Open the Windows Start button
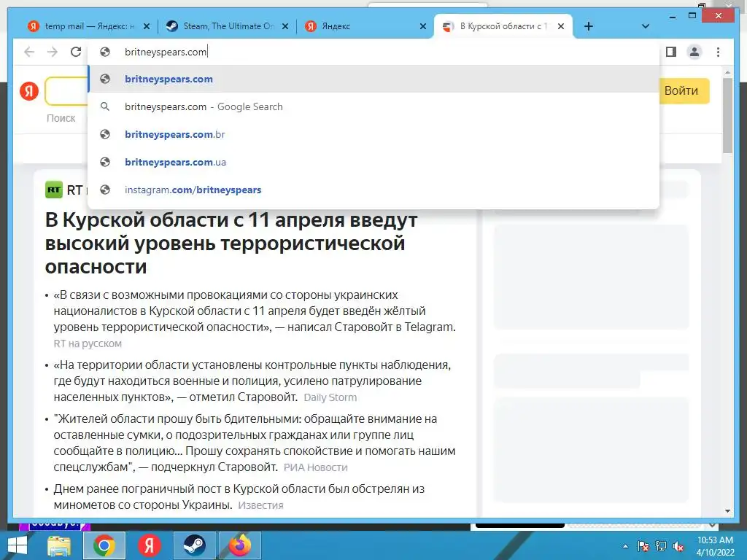 point(18,545)
